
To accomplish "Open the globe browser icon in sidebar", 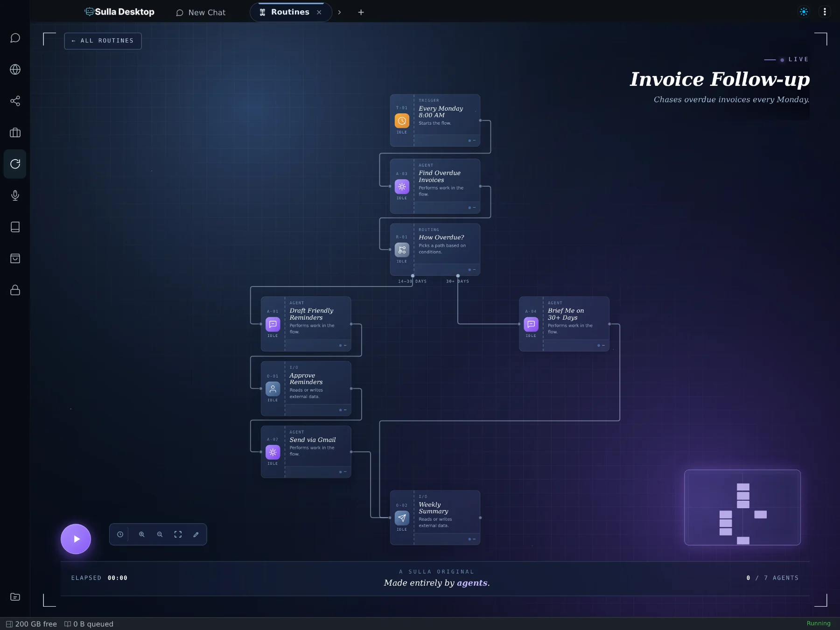I will [15, 70].
